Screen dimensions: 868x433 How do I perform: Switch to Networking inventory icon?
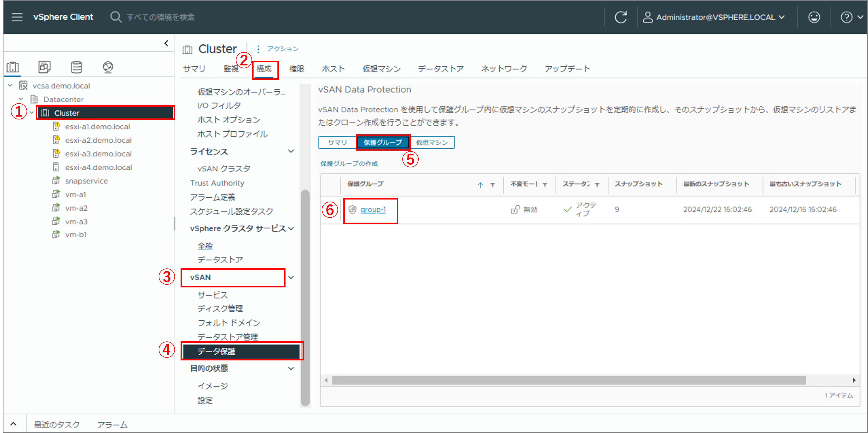pos(108,67)
